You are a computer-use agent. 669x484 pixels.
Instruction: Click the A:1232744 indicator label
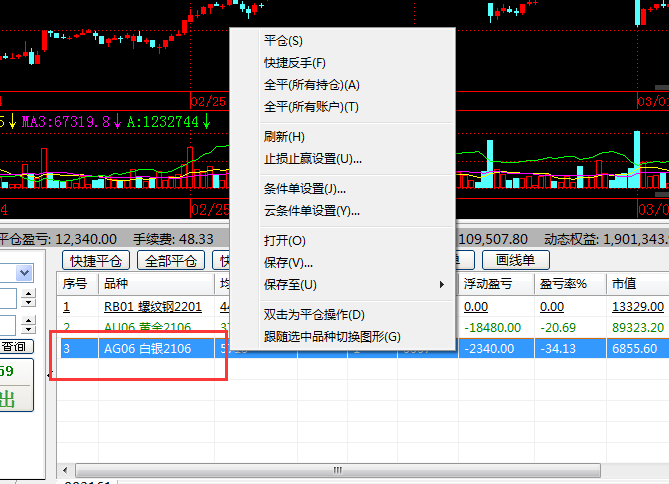tap(163, 122)
